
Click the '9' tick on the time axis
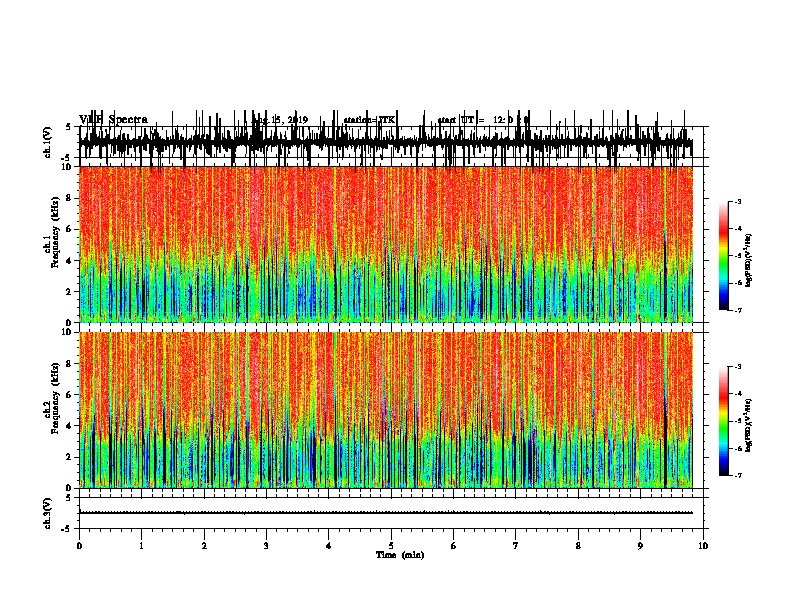point(640,546)
